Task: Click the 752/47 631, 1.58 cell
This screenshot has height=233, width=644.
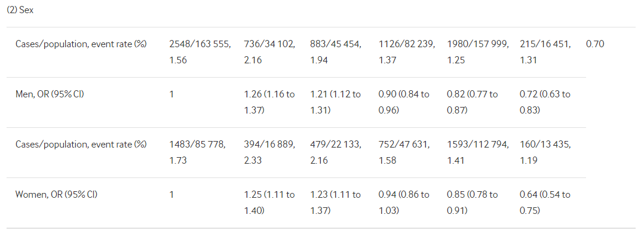Action: coord(404,152)
